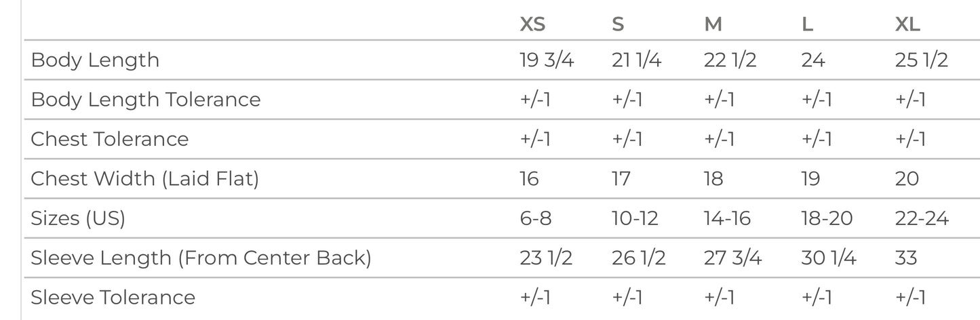Select the Sizes (US) row label

pyautogui.click(x=78, y=218)
